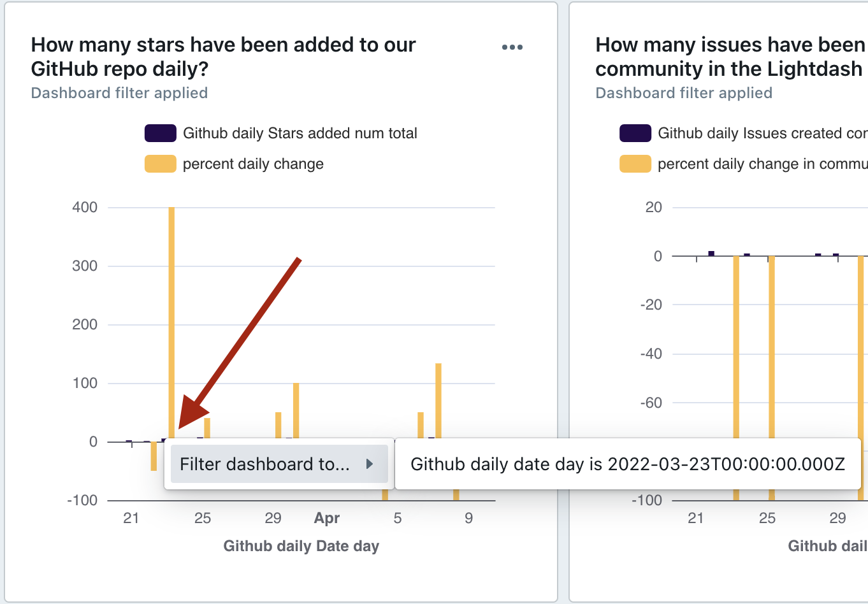The width and height of the screenshot is (868, 604).
Task: Click the issues chart title heading
Action: click(x=730, y=57)
